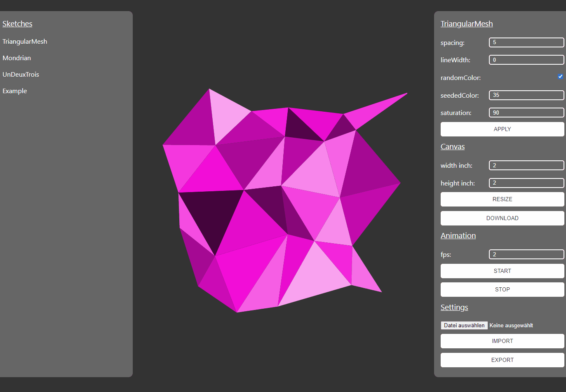Screen dimensions: 566x392
Task: Click the APPLY button
Action: pyautogui.click(x=502, y=129)
